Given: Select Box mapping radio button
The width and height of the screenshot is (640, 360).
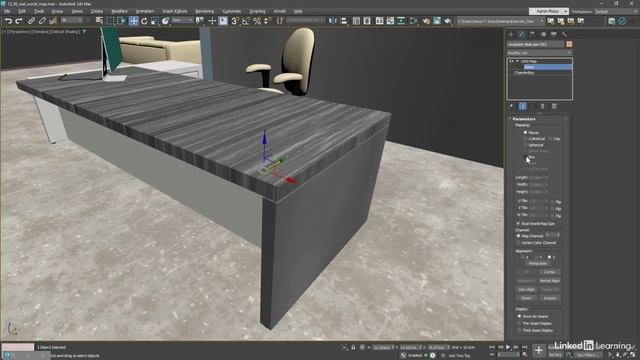Looking at the screenshot, I should point(525,157).
